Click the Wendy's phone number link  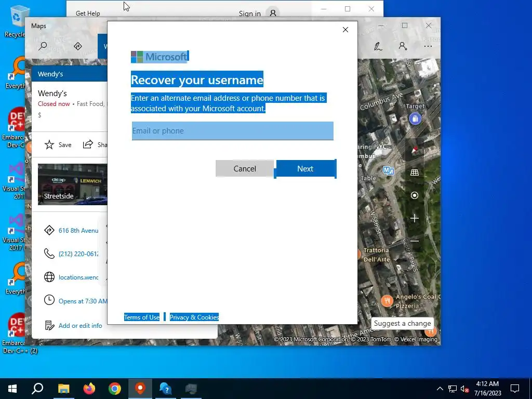coord(78,254)
